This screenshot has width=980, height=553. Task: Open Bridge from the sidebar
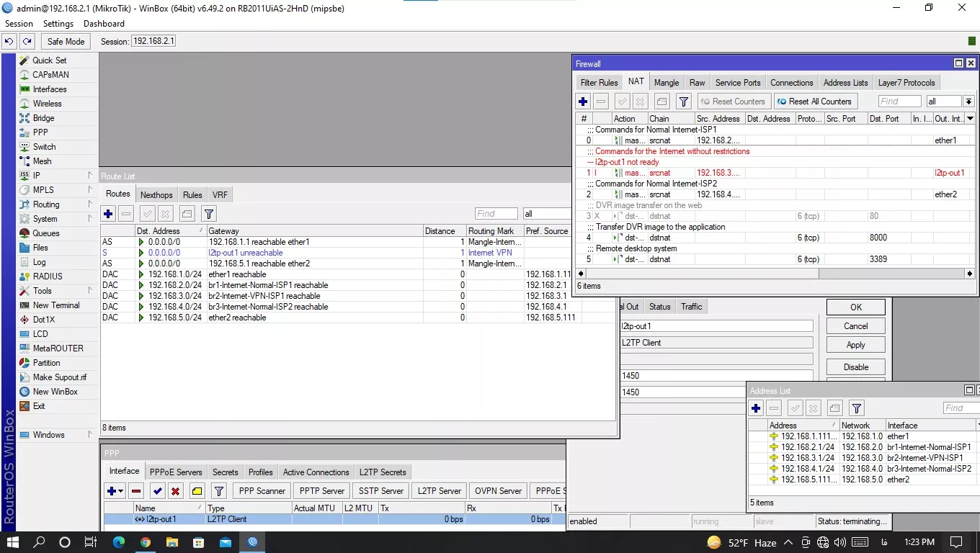pyautogui.click(x=43, y=118)
